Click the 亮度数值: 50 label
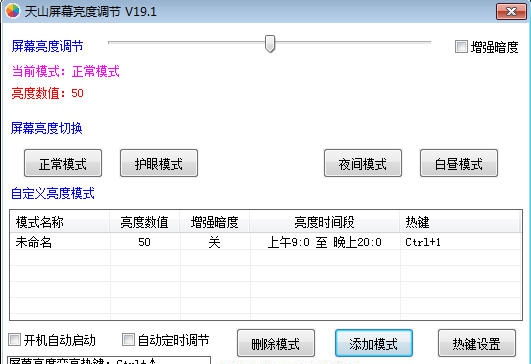This screenshot has width=531, height=364. [47, 93]
